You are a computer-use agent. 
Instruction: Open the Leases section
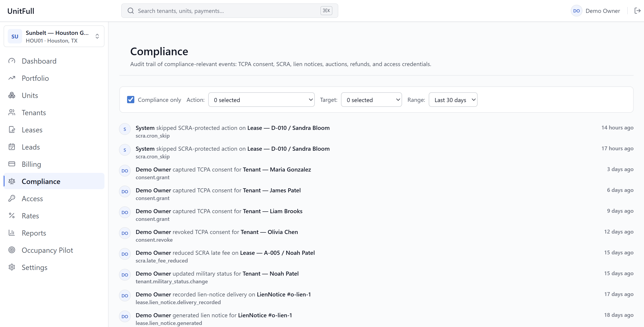click(x=54, y=130)
